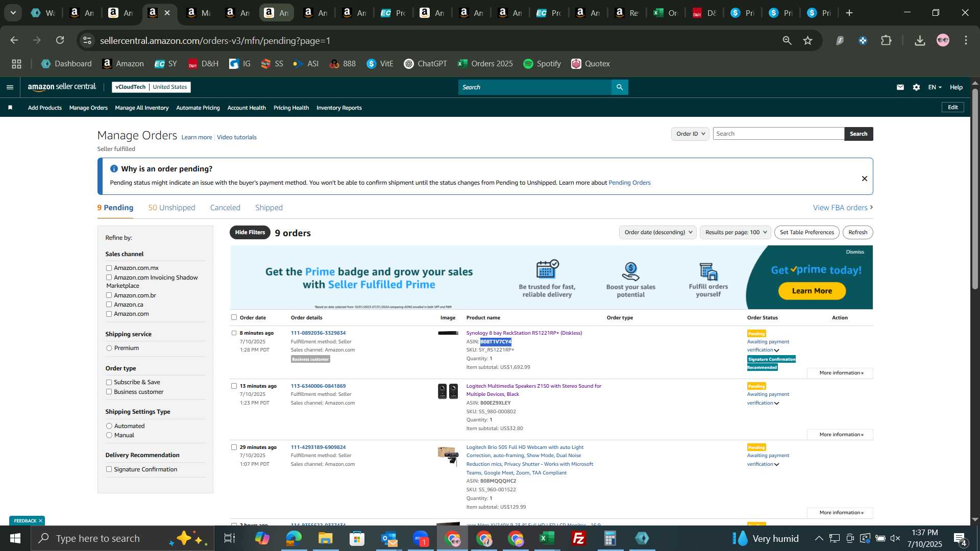Image resolution: width=980 pixels, height=551 pixels.
Task: Open the EN language dropdown
Action: 935,87
